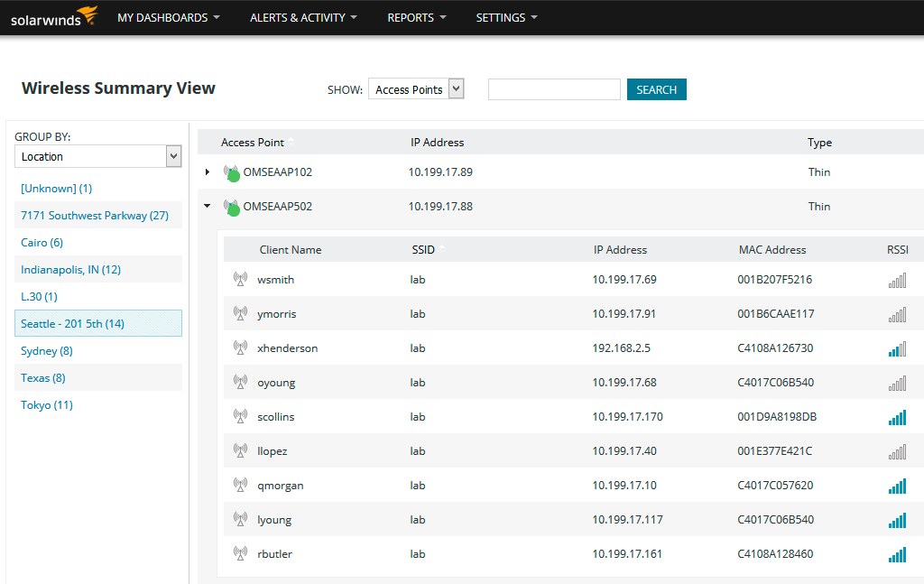Open the Group By Location dropdown
Image resolution: width=924 pixels, height=584 pixels.
97,156
